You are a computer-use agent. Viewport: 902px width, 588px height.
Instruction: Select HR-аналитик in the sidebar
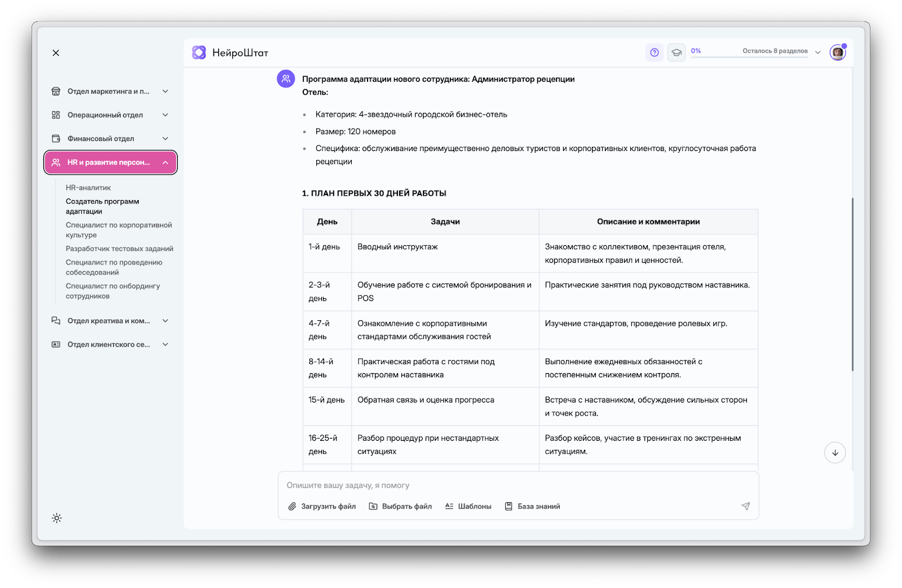(x=89, y=188)
